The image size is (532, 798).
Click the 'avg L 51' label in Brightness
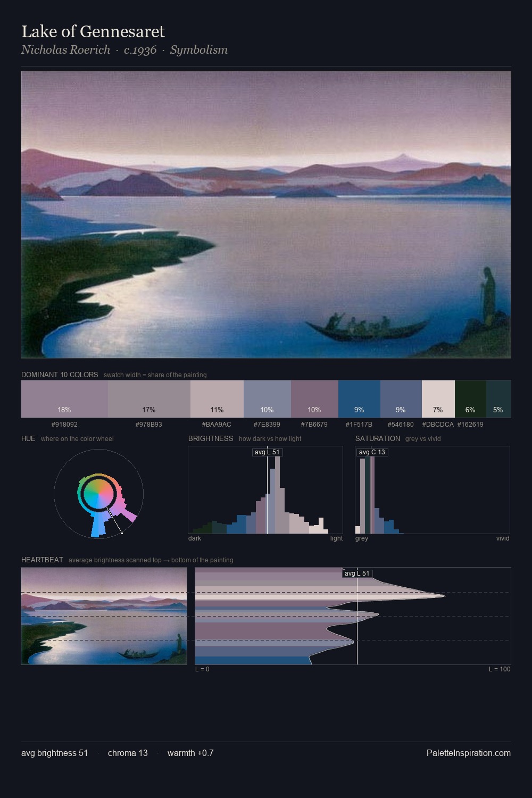(x=267, y=452)
